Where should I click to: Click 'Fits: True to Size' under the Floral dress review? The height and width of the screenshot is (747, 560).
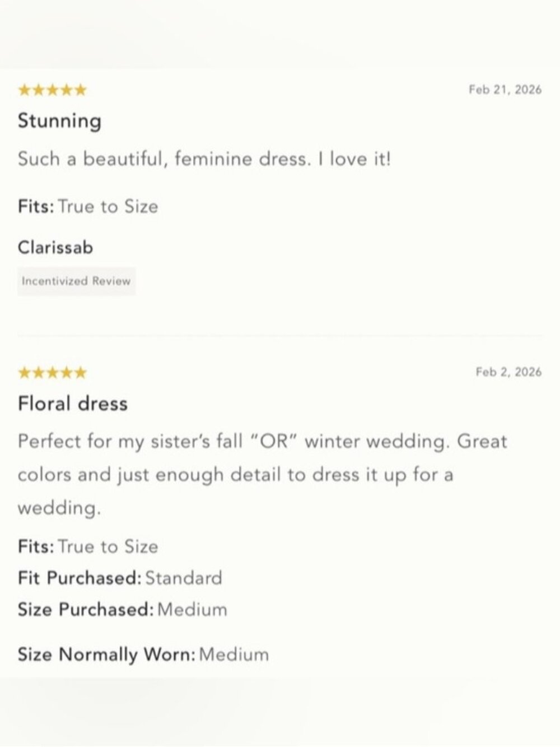88,546
